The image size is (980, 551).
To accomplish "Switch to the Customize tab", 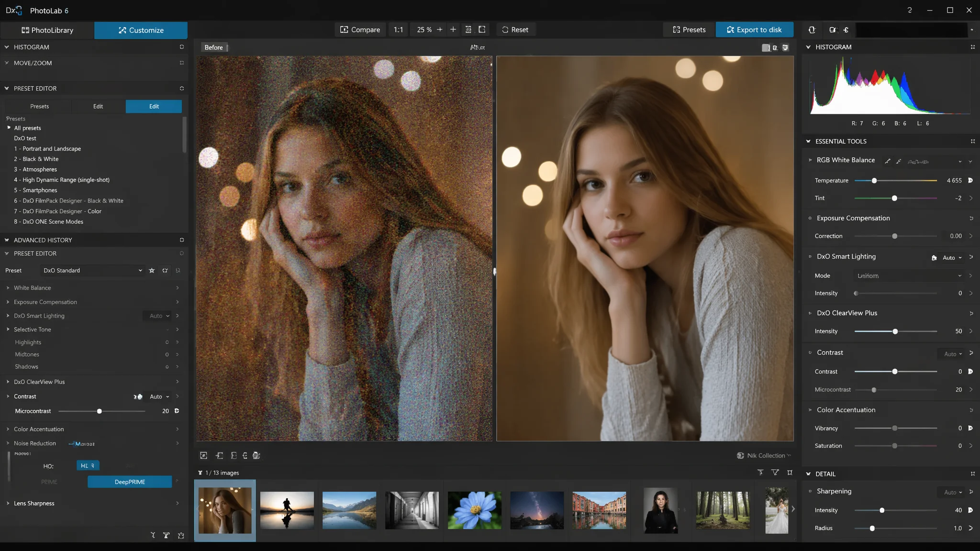I will coord(141,30).
